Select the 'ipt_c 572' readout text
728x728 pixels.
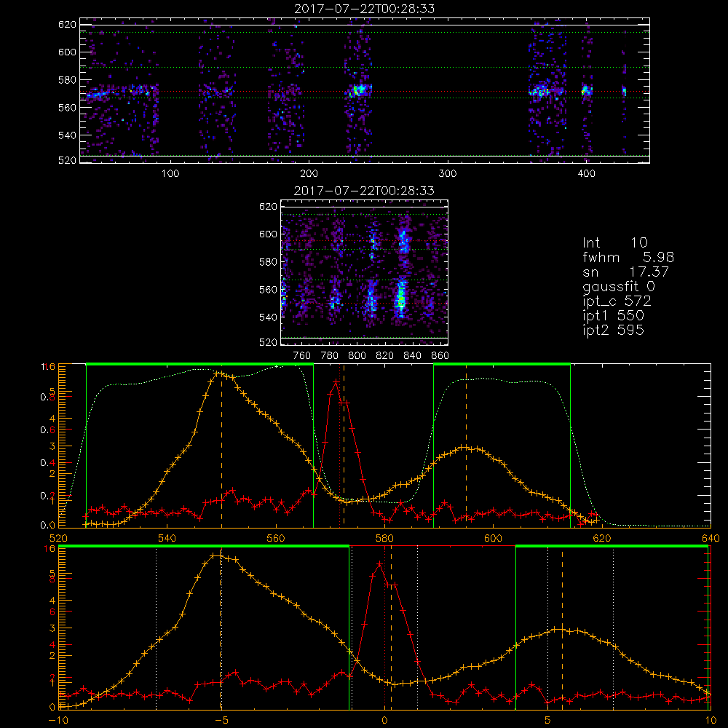[x=617, y=301]
